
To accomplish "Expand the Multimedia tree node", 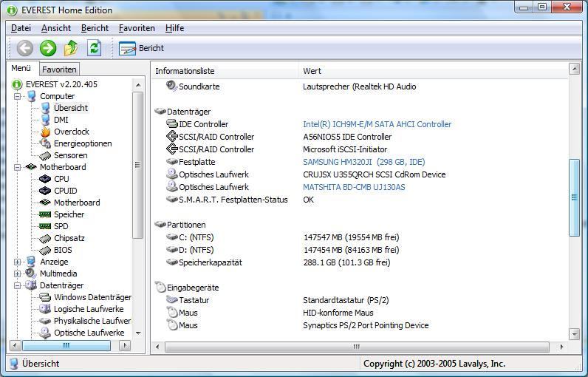I will click(x=17, y=274).
